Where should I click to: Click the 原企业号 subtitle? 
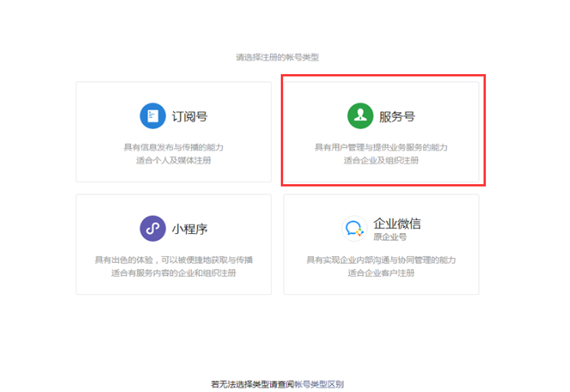[390, 237]
